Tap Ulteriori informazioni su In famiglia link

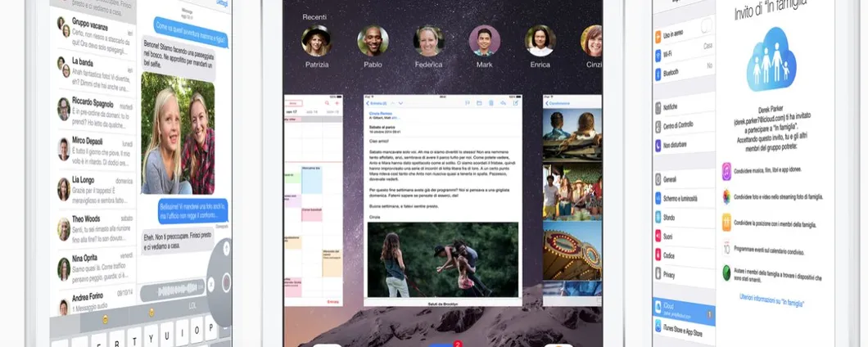pos(771,300)
